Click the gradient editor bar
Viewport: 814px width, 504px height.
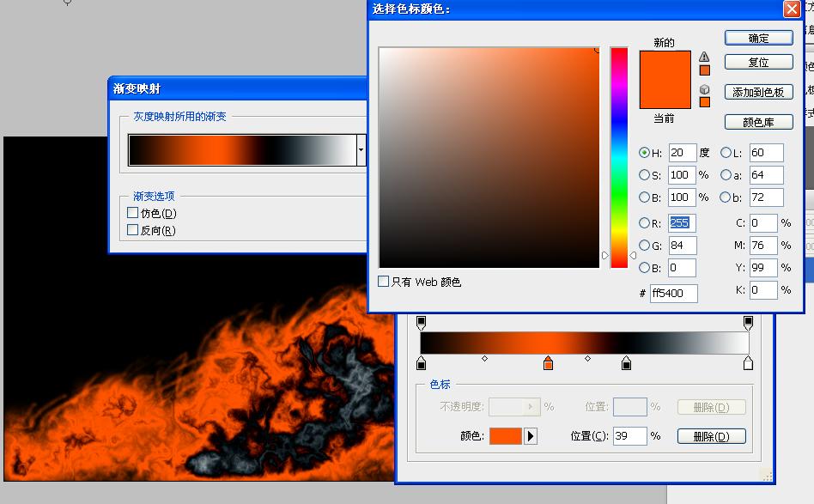coord(585,343)
